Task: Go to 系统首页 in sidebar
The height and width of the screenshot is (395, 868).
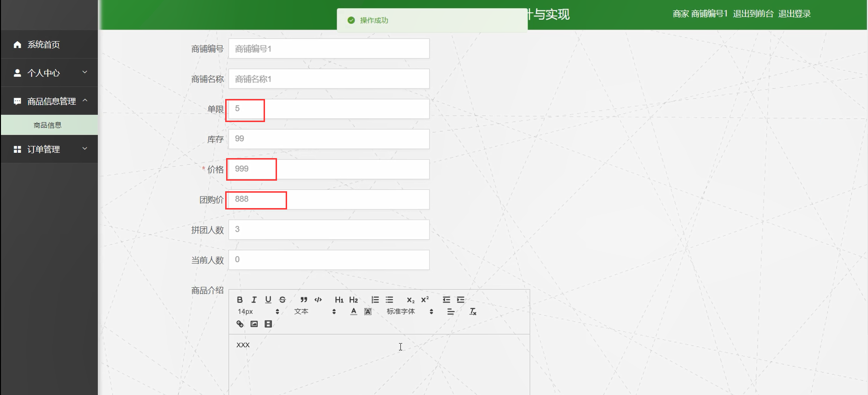Action: 49,44
